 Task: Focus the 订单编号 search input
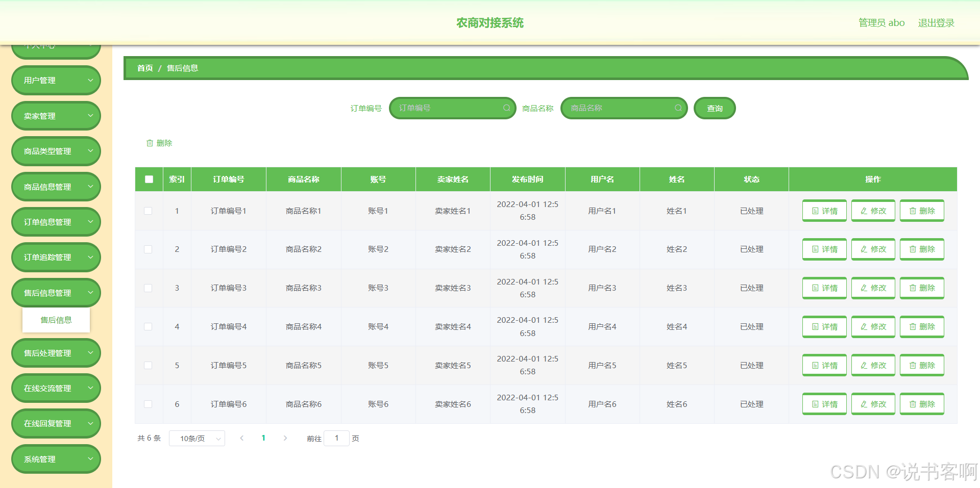click(x=452, y=108)
